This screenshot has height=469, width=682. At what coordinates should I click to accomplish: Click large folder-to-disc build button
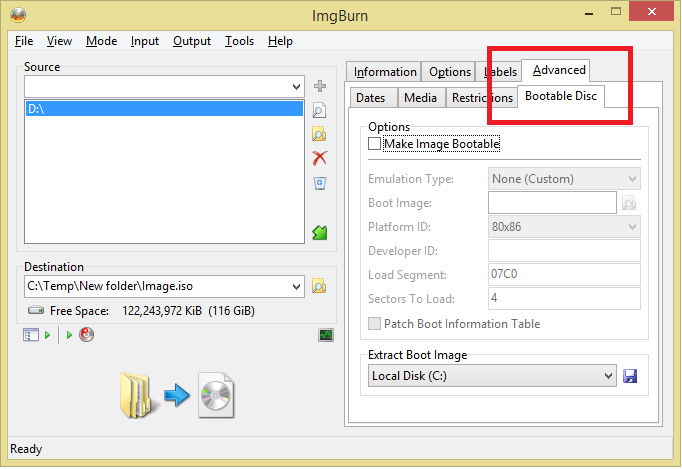click(177, 395)
